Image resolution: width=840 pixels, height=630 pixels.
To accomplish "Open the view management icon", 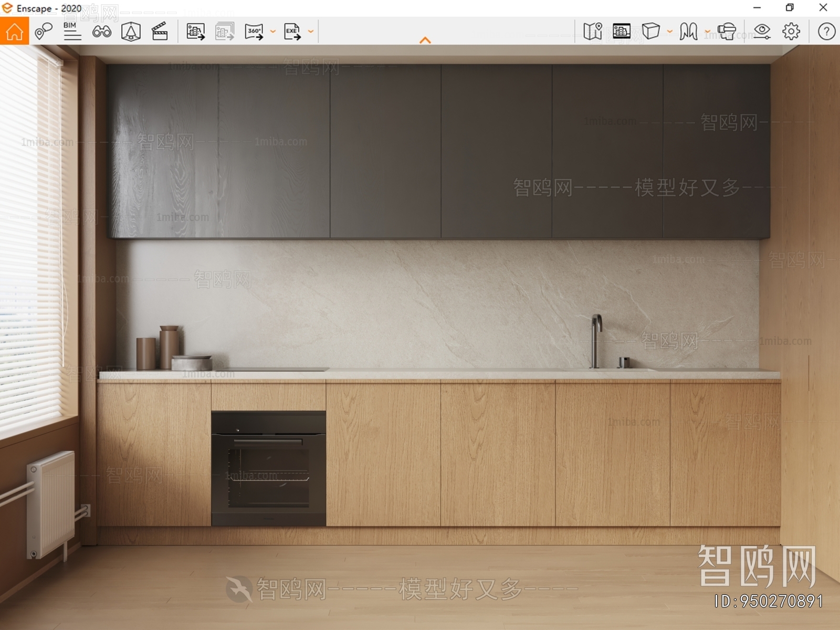I will [x=131, y=31].
